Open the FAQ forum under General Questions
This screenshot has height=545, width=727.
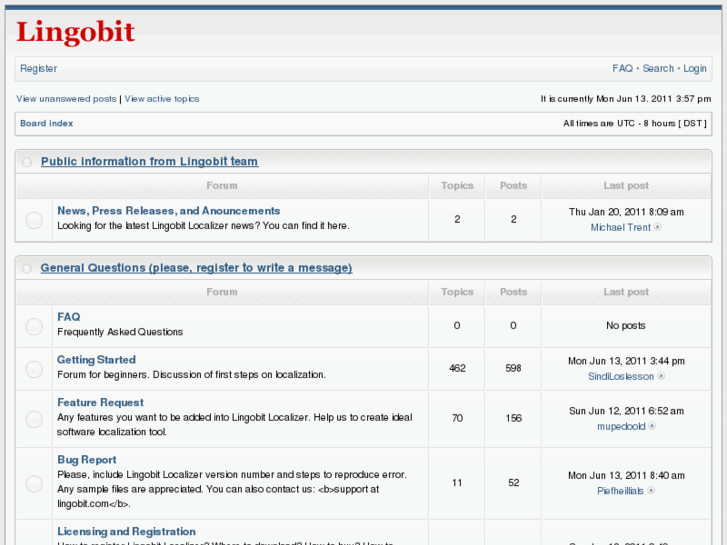click(x=69, y=317)
